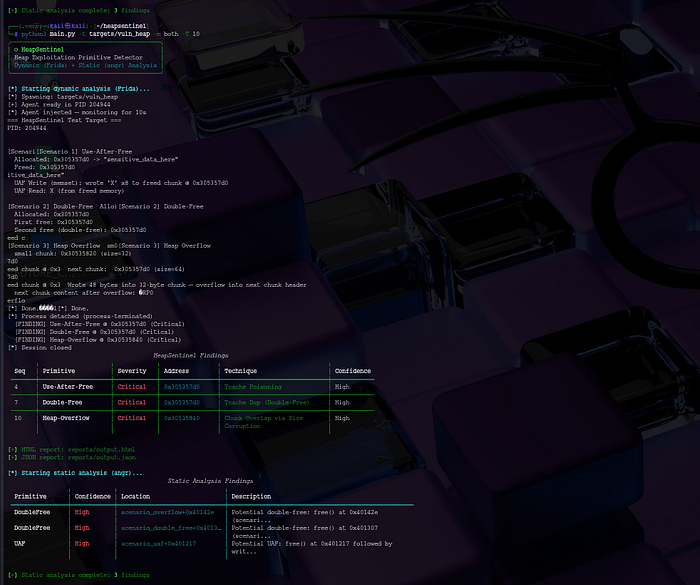Click 'Wrote 48 bytes into 32-byte chunk' line
The height and width of the screenshot is (585, 700).
click(187, 285)
